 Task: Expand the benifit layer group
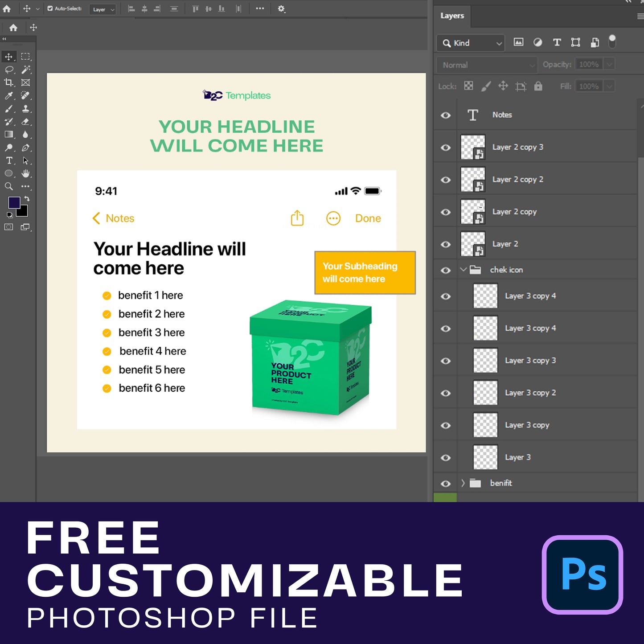(x=463, y=483)
